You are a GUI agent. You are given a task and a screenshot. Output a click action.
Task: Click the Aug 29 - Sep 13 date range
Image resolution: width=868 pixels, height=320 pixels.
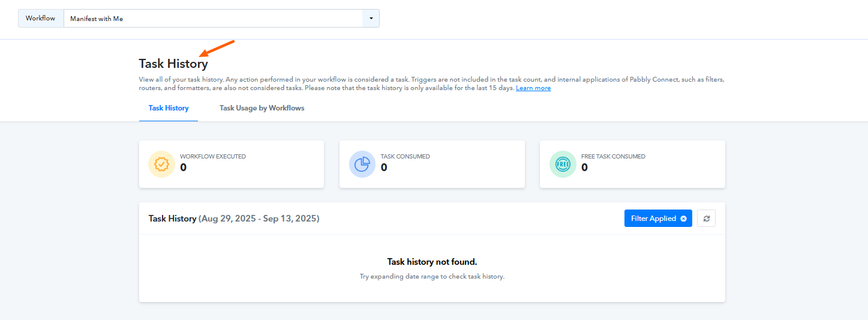click(x=259, y=219)
